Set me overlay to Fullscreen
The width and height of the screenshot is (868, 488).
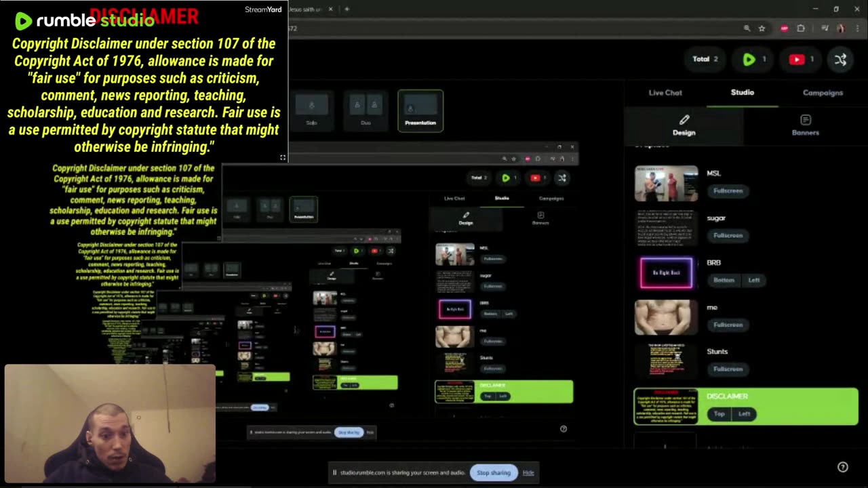(x=728, y=325)
